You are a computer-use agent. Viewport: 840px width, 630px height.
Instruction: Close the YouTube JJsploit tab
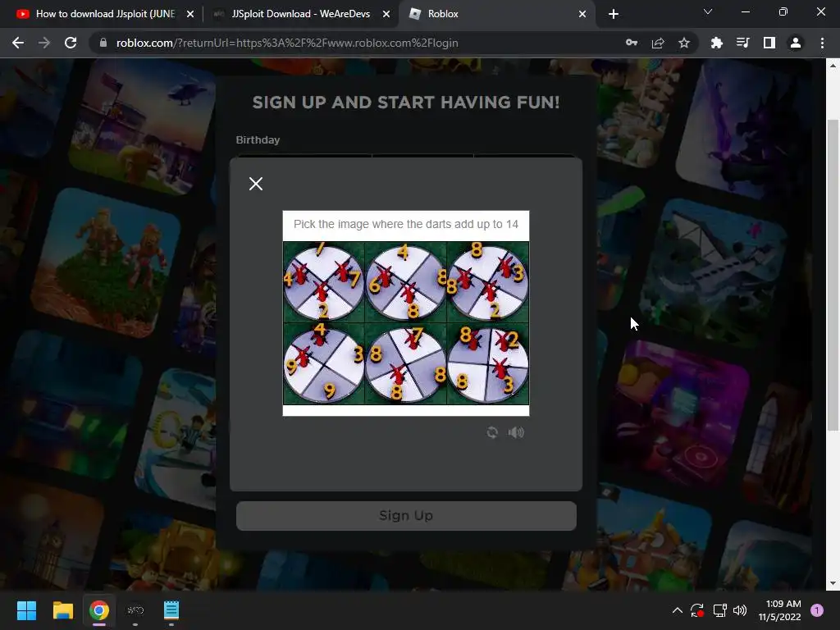click(190, 14)
